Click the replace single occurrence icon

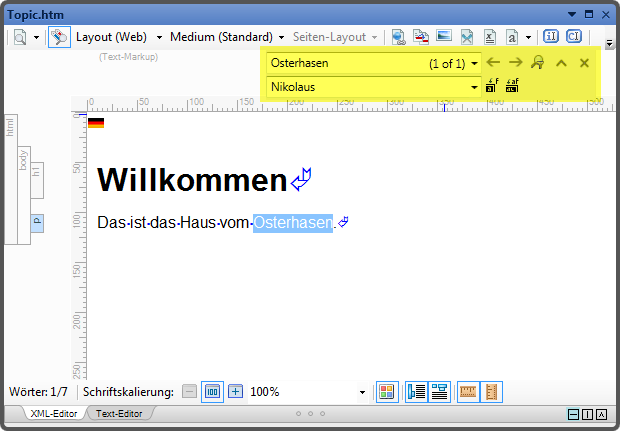[491, 87]
